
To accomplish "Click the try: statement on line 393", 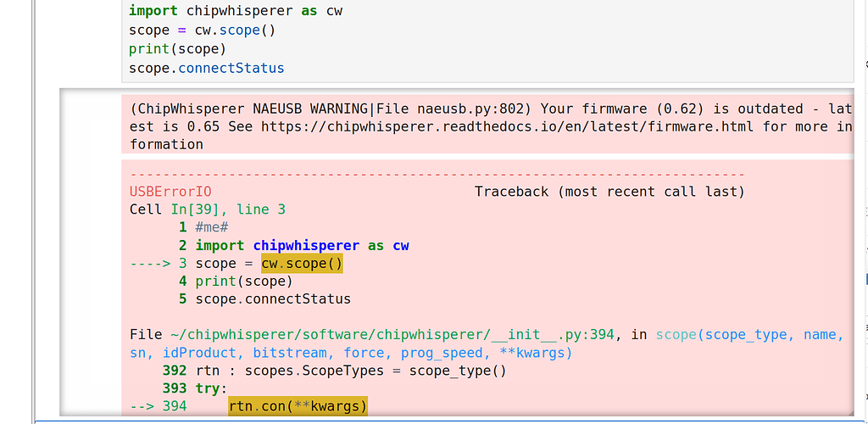I will (x=211, y=388).
